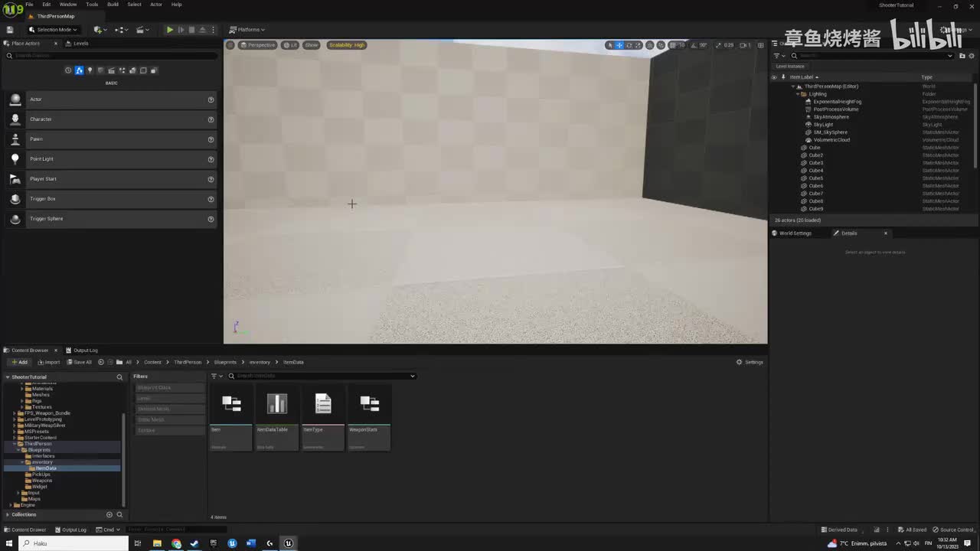Activate the rotate tool in viewport

coord(629,45)
